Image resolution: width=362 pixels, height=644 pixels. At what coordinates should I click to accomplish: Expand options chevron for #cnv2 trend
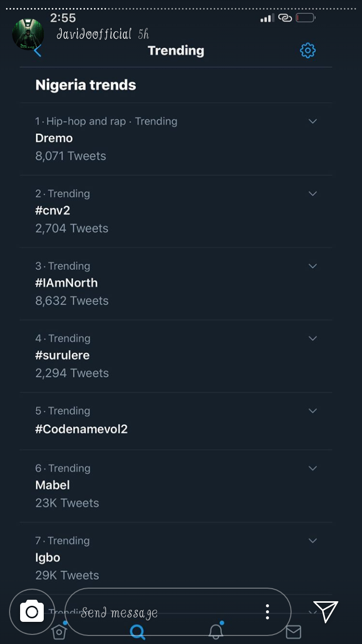[x=313, y=194]
